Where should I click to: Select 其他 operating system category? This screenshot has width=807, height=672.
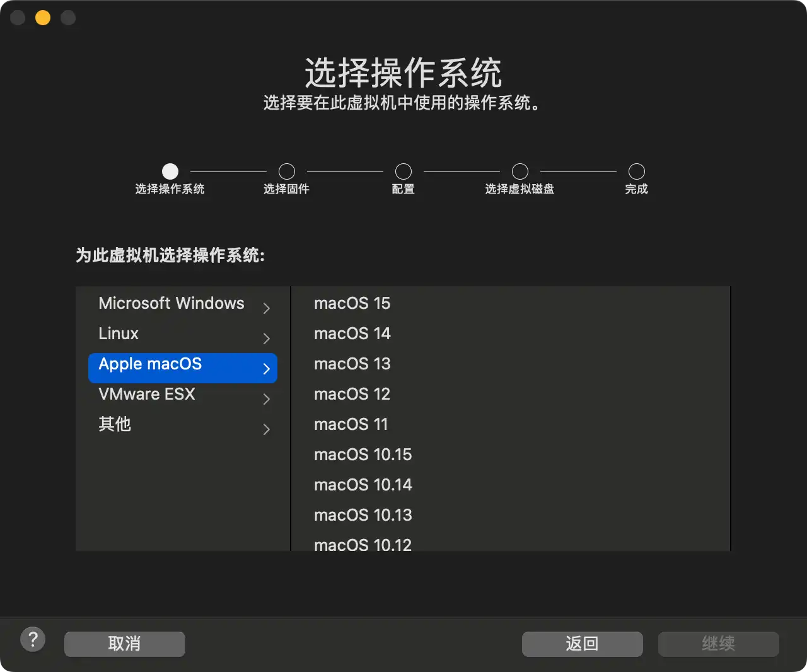tap(183, 429)
